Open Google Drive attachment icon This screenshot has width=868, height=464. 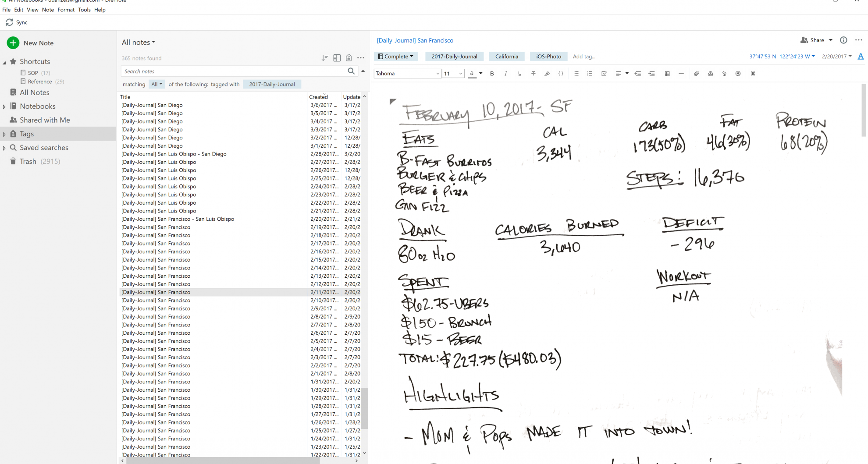click(710, 74)
